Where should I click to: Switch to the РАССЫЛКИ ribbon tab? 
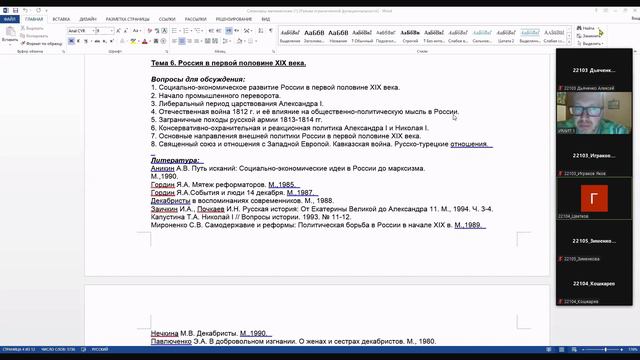(x=196, y=19)
